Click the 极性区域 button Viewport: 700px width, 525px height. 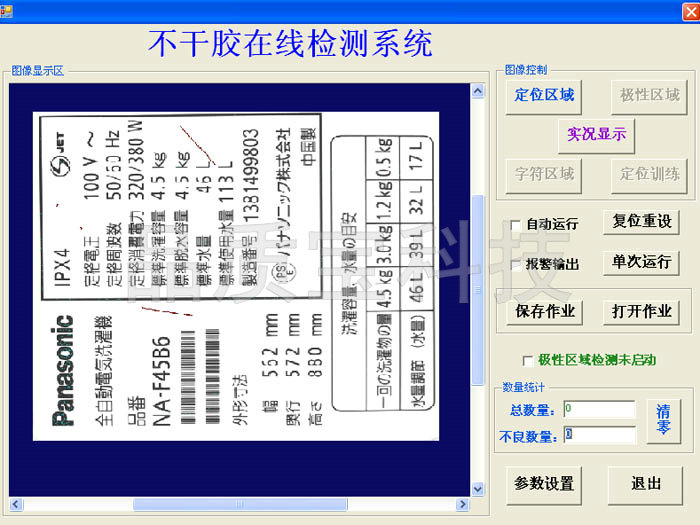[649, 96]
